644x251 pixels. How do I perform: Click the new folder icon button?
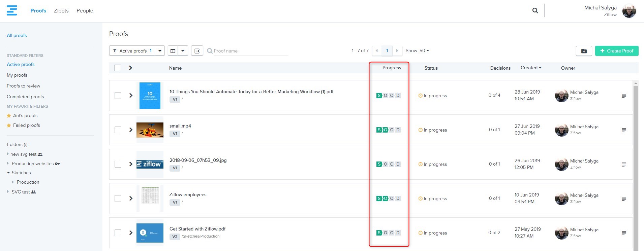click(x=584, y=51)
